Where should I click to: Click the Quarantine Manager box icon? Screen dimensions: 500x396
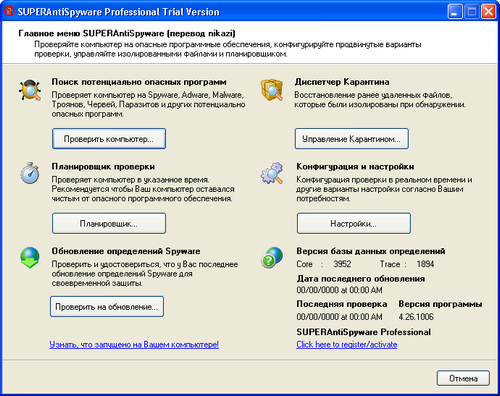pyautogui.click(x=272, y=90)
